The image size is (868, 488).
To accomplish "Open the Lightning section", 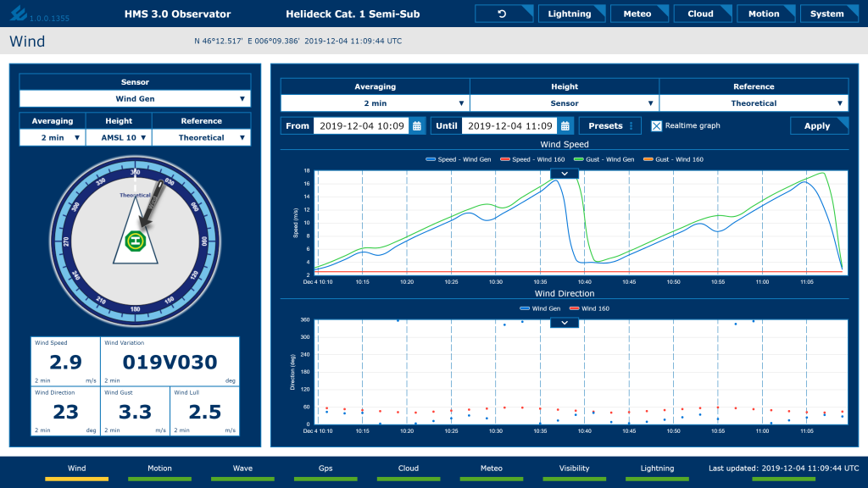I will coord(571,13).
